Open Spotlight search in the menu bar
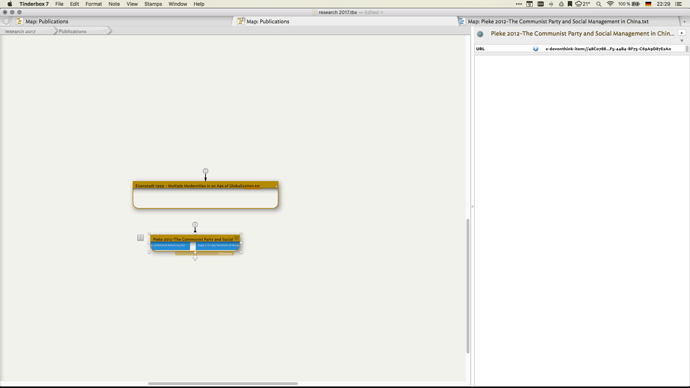This screenshot has width=690, height=388. coord(598,4)
